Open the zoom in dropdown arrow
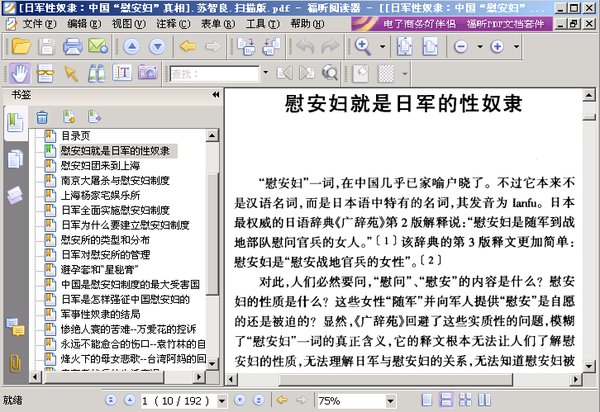 (516, 47)
